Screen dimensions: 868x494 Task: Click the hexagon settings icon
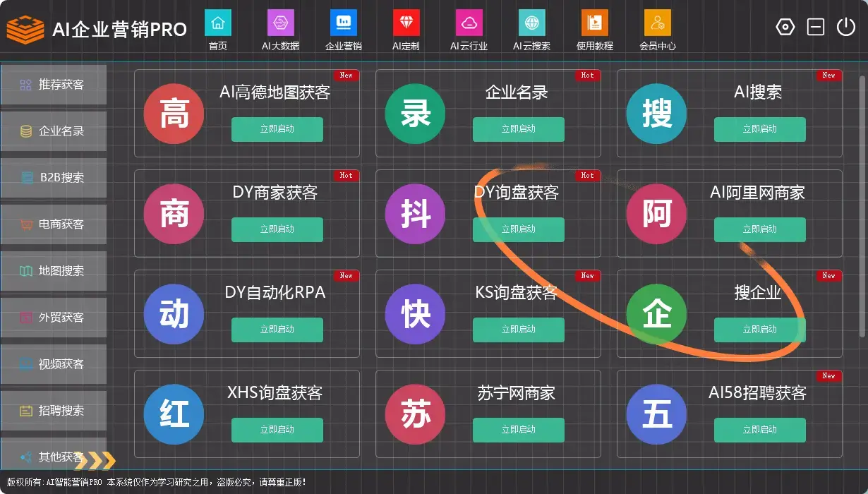[x=785, y=28]
